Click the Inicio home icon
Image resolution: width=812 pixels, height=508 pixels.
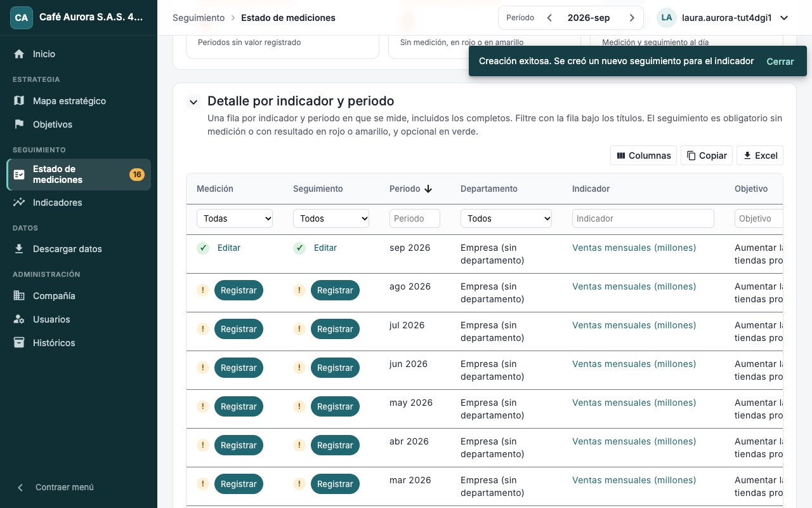(19, 54)
